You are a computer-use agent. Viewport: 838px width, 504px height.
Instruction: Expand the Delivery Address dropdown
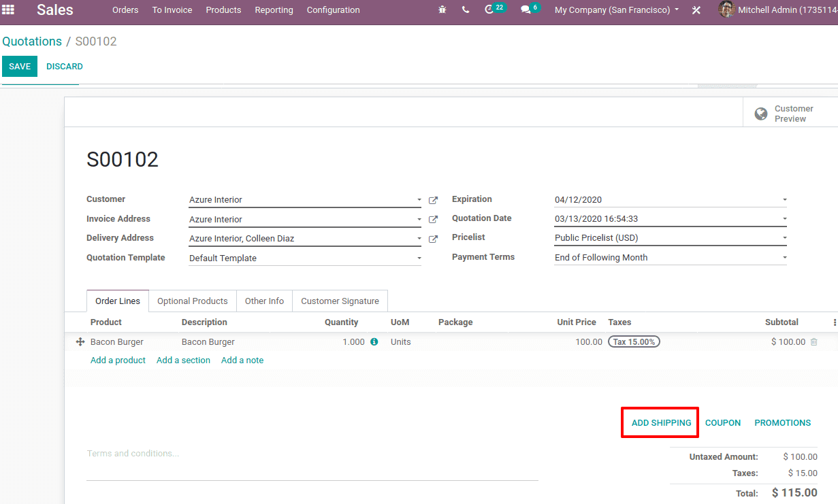click(x=419, y=239)
